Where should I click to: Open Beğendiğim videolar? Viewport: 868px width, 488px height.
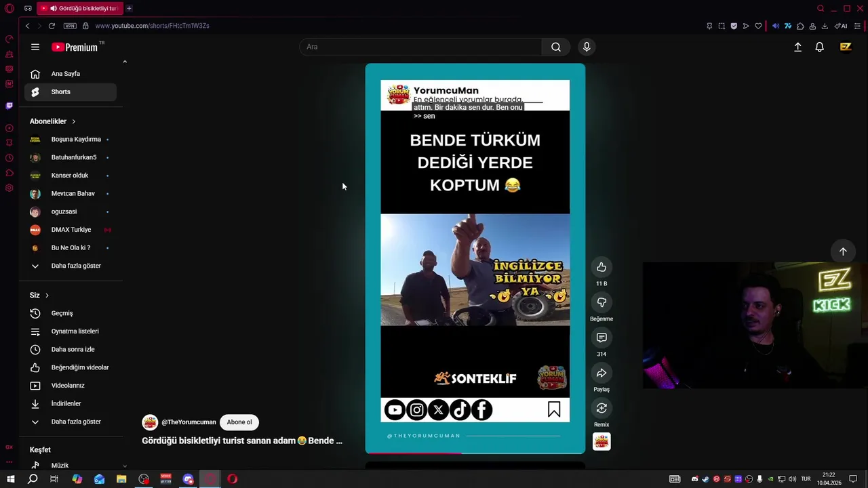click(x=71, y=367)
